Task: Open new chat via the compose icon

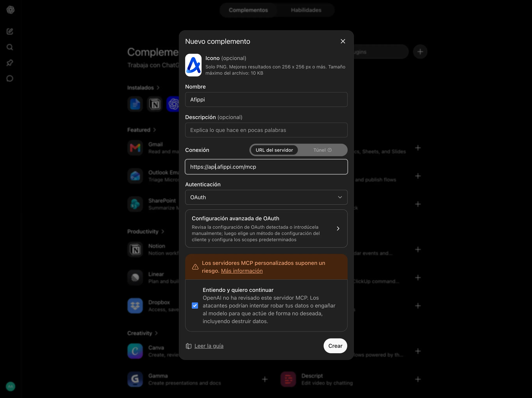Action: (10, 31)
